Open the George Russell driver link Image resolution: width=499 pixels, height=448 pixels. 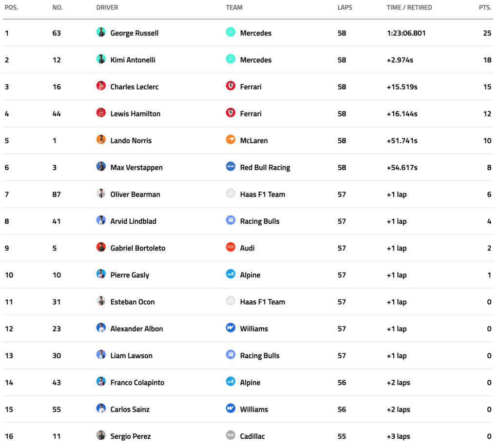click(x=134, y=33)
